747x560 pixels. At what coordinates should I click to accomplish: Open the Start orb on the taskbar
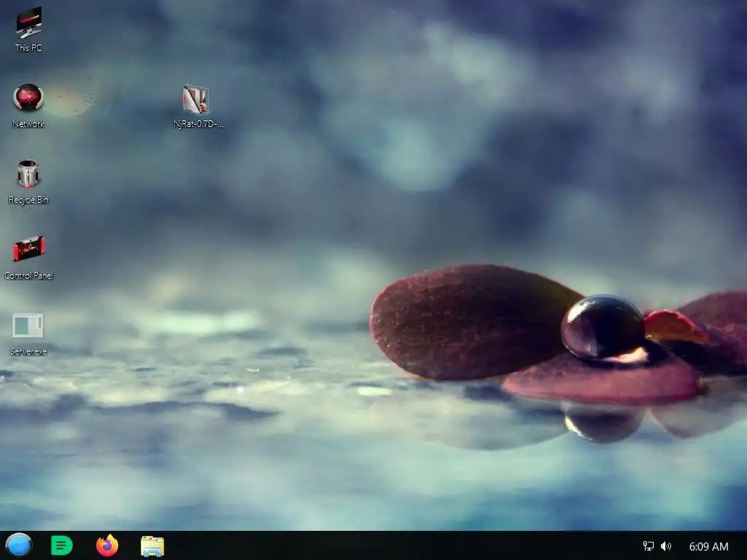18,545
